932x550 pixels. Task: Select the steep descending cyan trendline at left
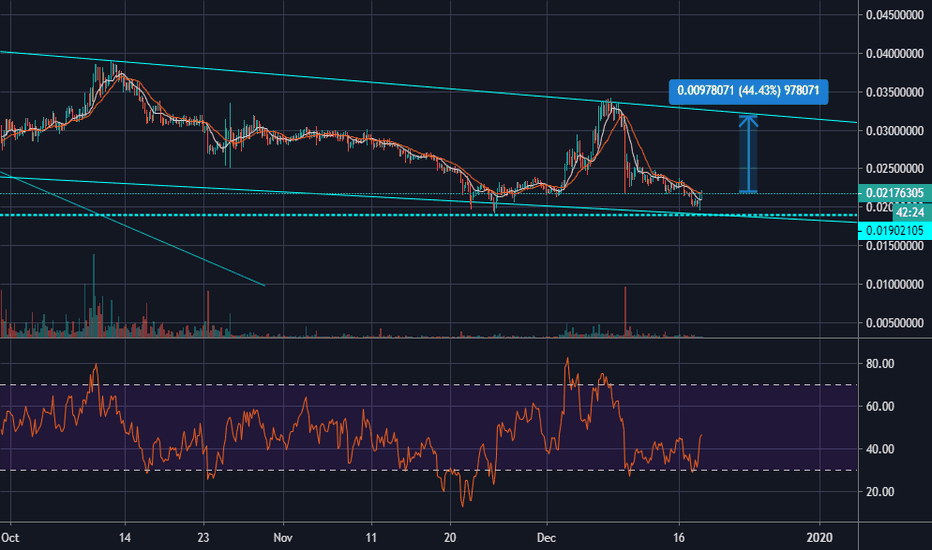(x=132, y=229)
